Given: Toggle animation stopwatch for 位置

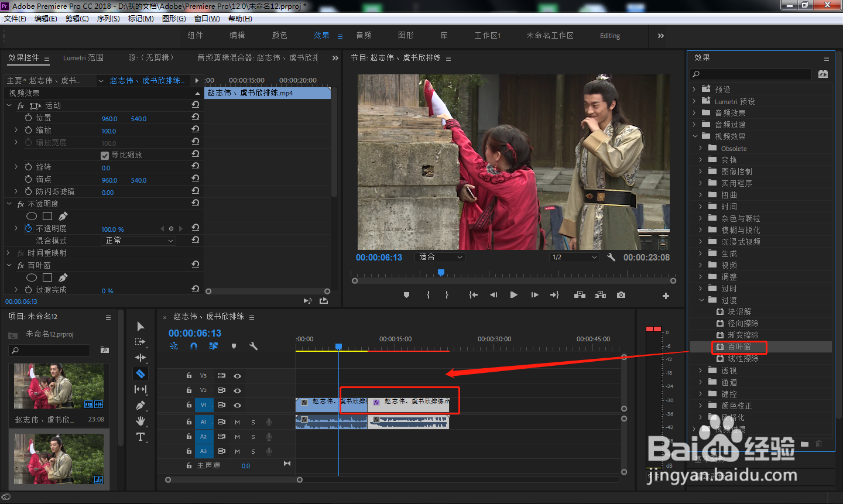Looking at the screenshot, I should (x=28, y=118).
